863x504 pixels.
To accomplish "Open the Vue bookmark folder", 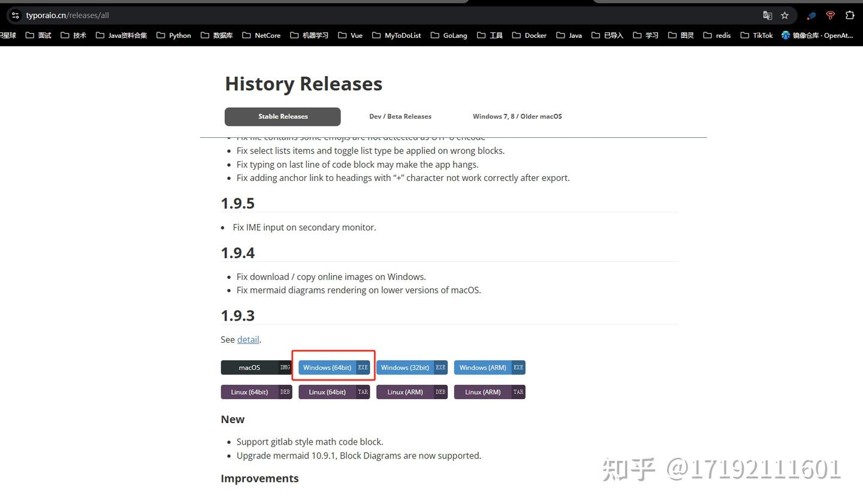I will 350,35.
